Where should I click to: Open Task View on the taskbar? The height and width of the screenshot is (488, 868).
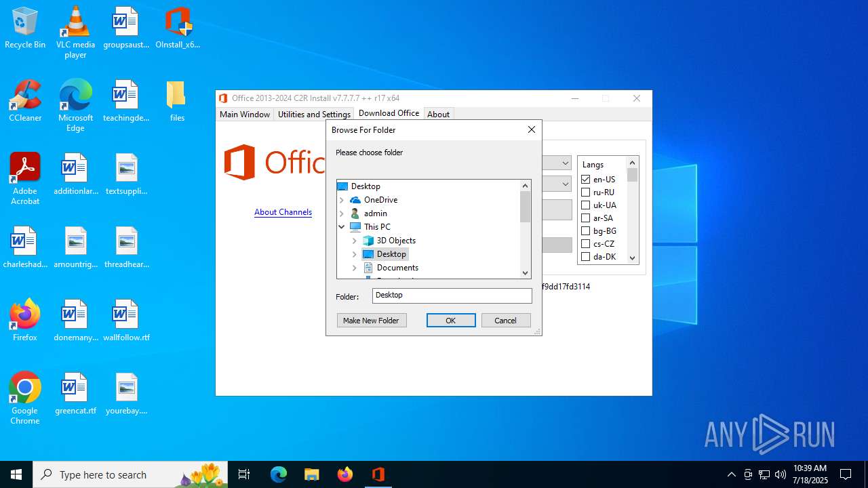coord(244,474)
